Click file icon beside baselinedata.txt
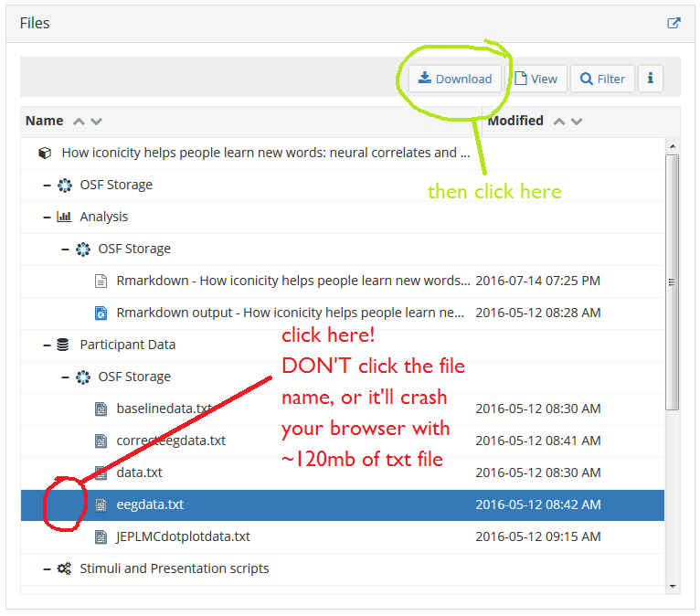 click(101, 409)
